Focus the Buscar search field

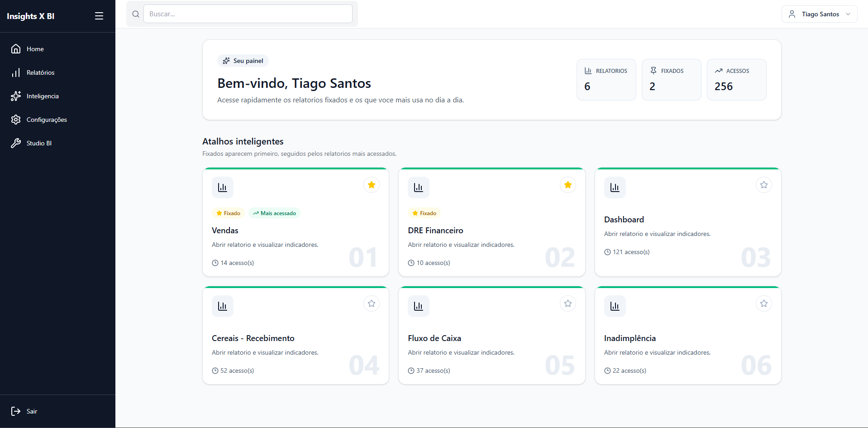pos(248,14)
